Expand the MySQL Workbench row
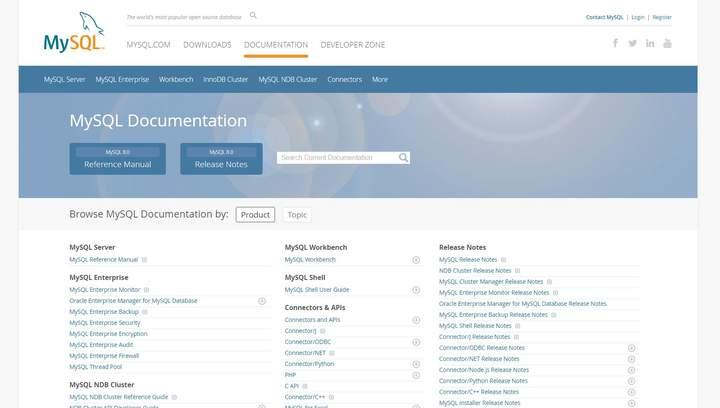The height and width of the screenshot is (408, 720). coord(416,260)
